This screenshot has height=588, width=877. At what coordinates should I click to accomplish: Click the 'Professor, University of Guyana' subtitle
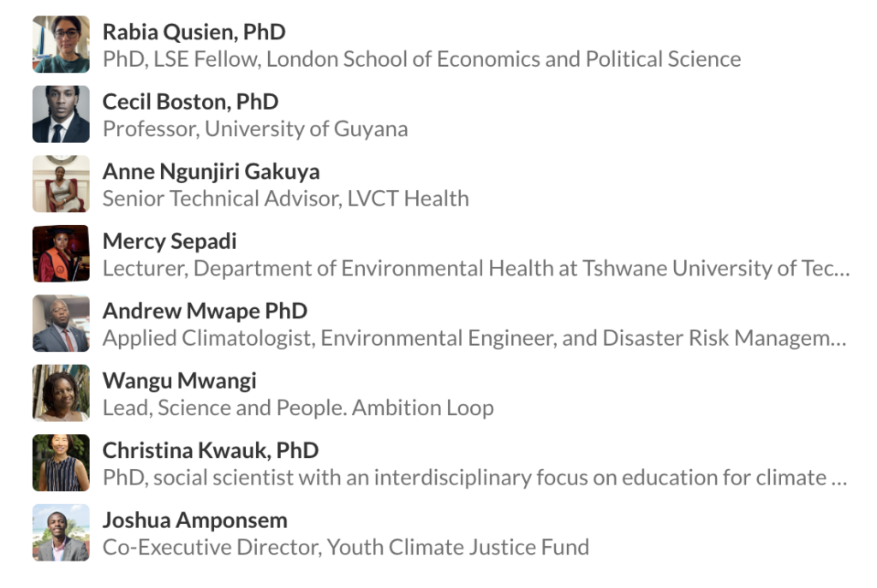(x=255, y=129)
